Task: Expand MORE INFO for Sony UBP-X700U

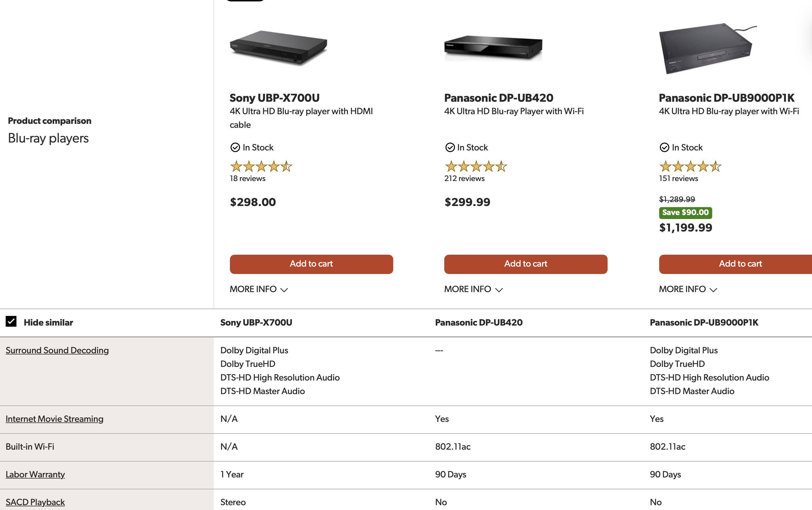Action: click(258, 289)
